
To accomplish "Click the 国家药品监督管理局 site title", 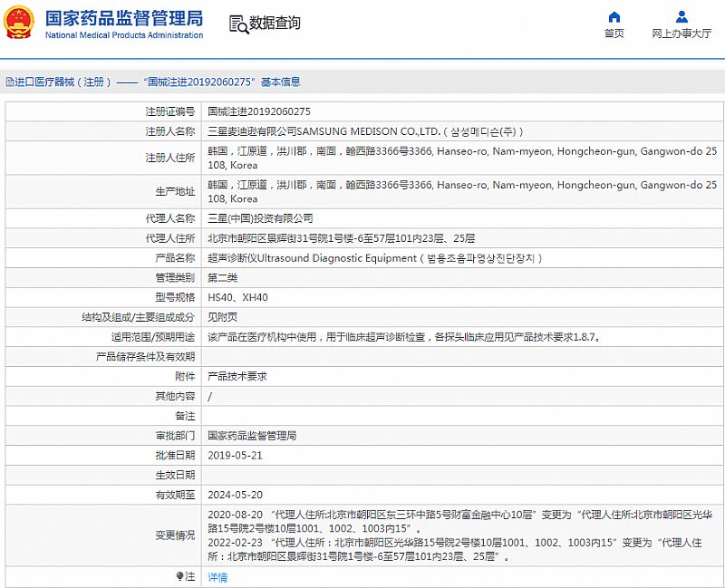I will (x=124, y=18).
